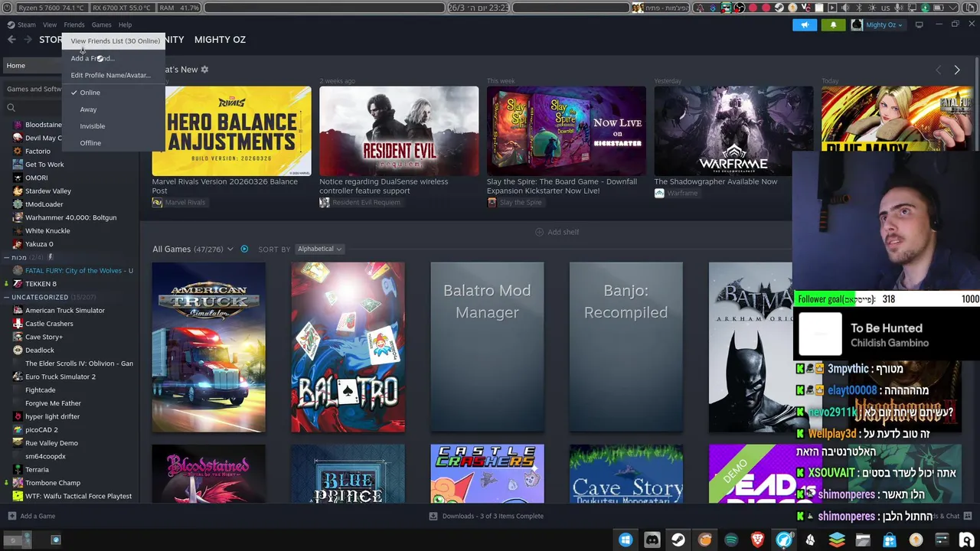The height and width of the screenshot is (551, 980).
Task: Open American Truck Simulator game cover
Action: click(208, 347)
